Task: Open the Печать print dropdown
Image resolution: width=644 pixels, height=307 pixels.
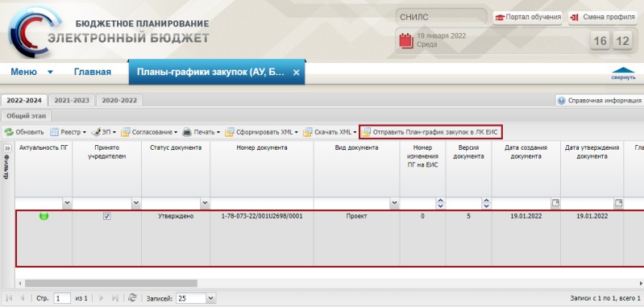Action: coord(202,132)
